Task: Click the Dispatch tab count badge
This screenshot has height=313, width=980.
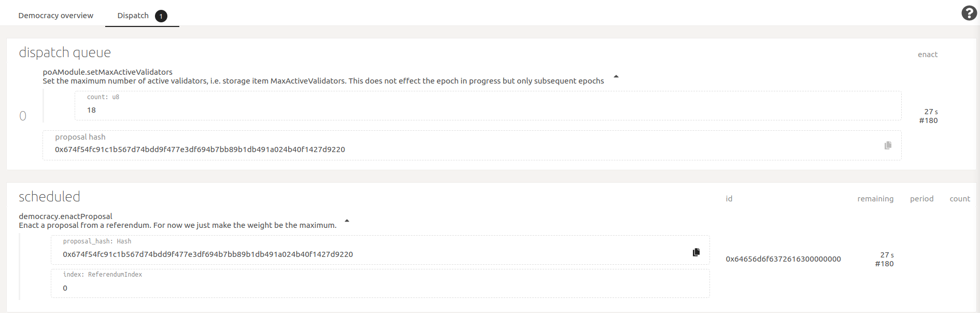Action: tap(161, 16)
